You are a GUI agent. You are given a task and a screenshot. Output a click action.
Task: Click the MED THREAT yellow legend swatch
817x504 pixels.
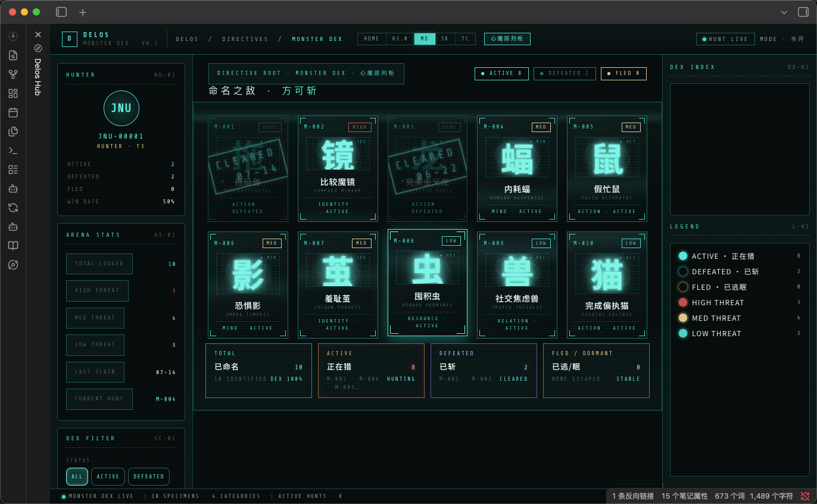click(x=683, y=318)
